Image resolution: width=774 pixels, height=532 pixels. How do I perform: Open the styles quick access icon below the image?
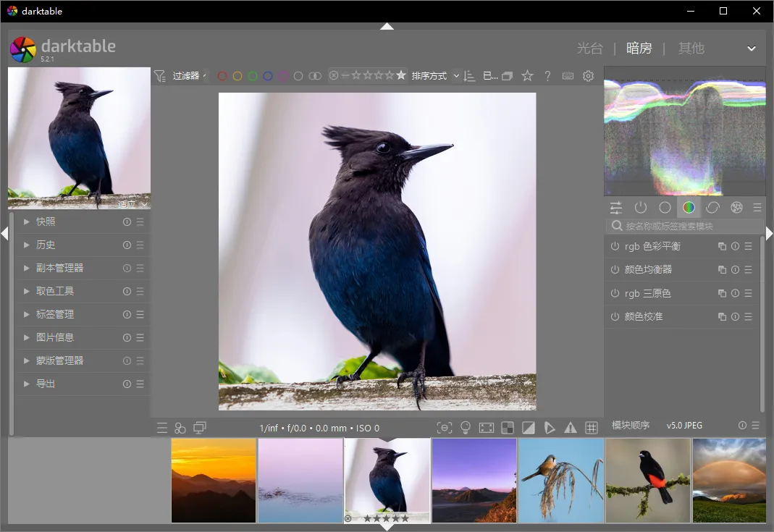180,428
